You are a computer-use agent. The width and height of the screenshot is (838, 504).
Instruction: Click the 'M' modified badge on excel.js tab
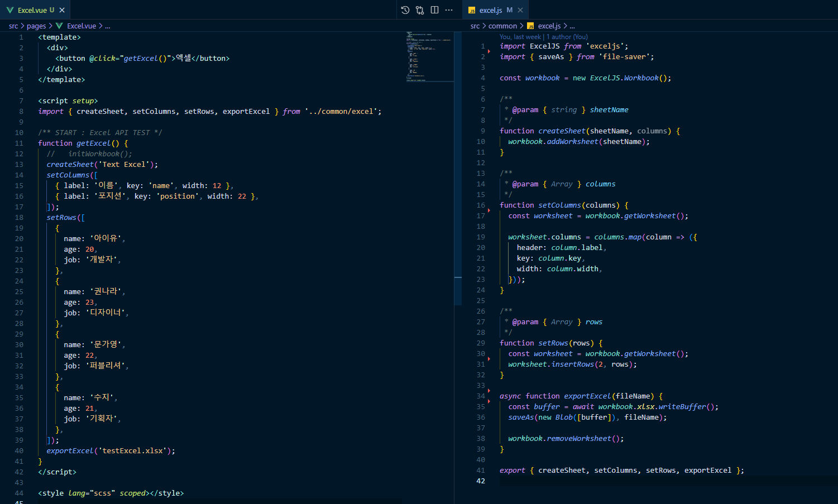pos(510,10)
